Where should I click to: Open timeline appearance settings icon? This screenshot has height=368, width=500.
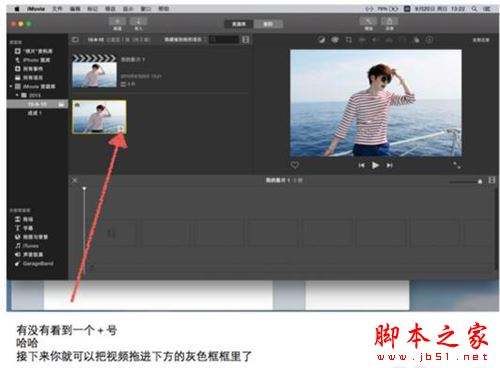tap(492, 180)
